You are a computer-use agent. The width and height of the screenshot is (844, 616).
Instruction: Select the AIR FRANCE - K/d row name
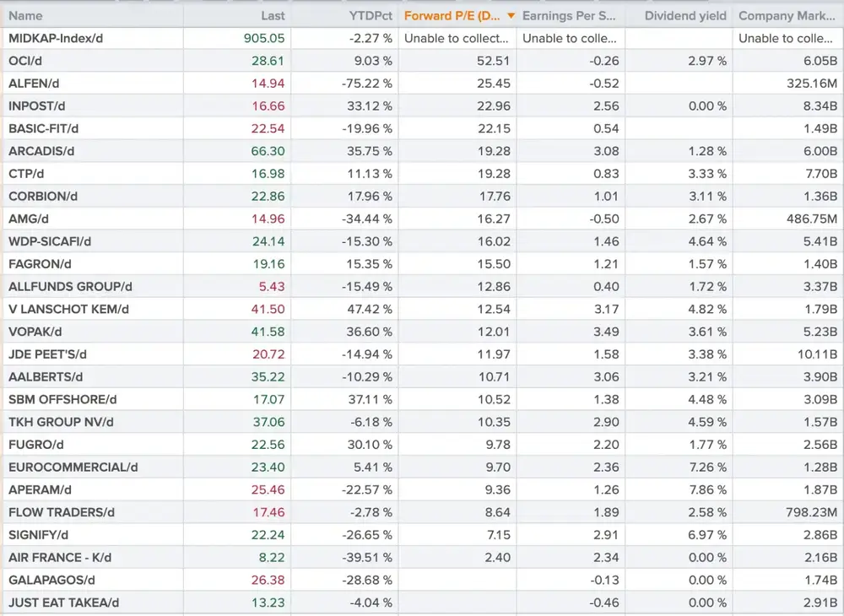point(60,558)
